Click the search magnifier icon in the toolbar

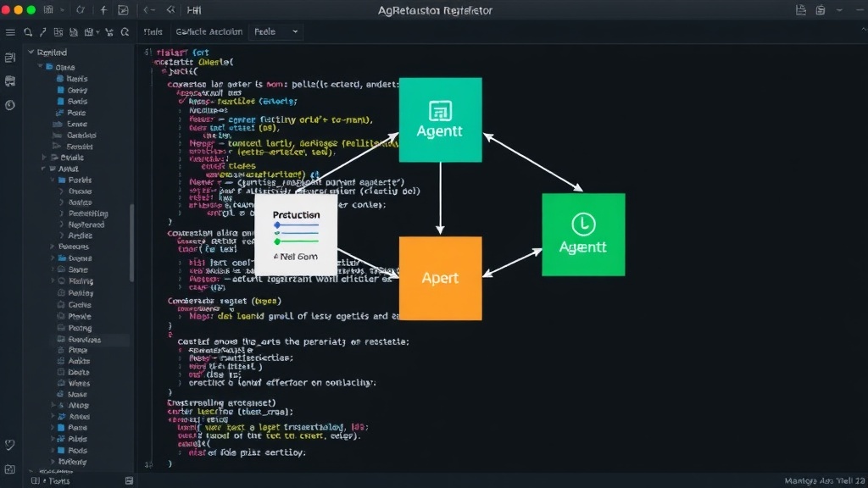(x=28, y=33)
